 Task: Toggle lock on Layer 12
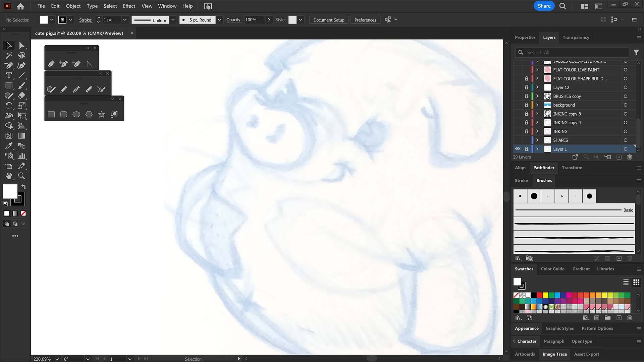pos(527,87)
